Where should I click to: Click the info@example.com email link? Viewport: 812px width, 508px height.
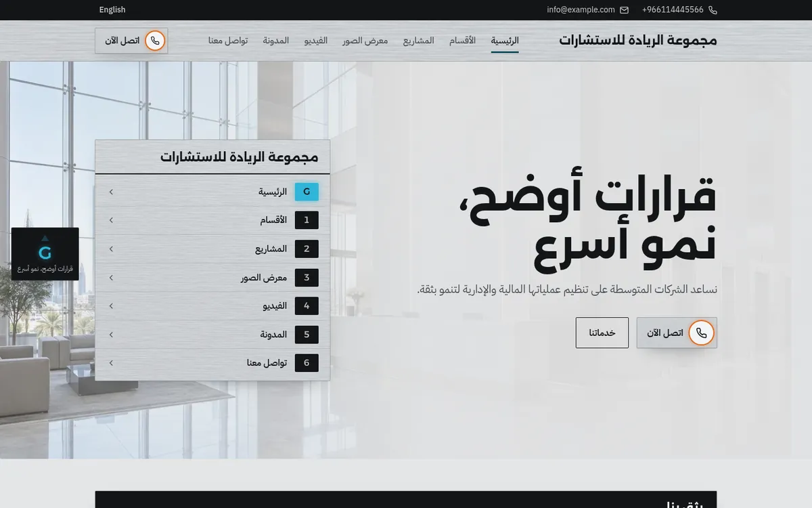(x=581, y=10)
